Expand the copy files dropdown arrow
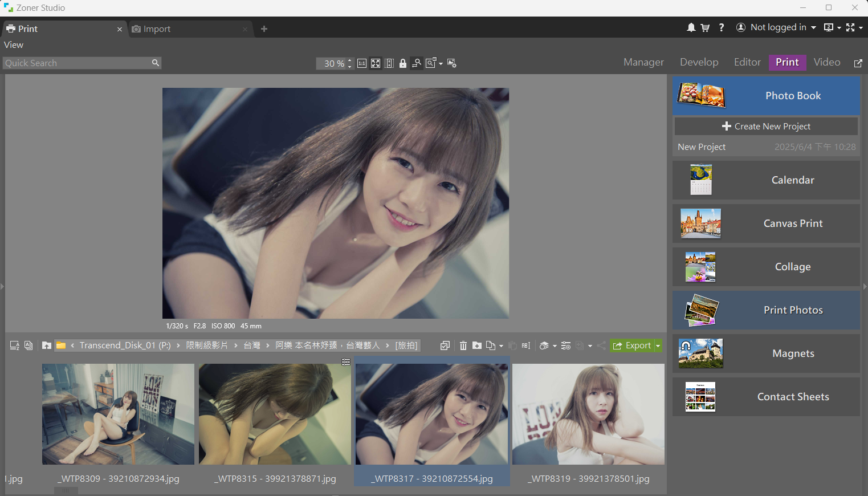The image size is (868, 496). [x=501, y=346]
